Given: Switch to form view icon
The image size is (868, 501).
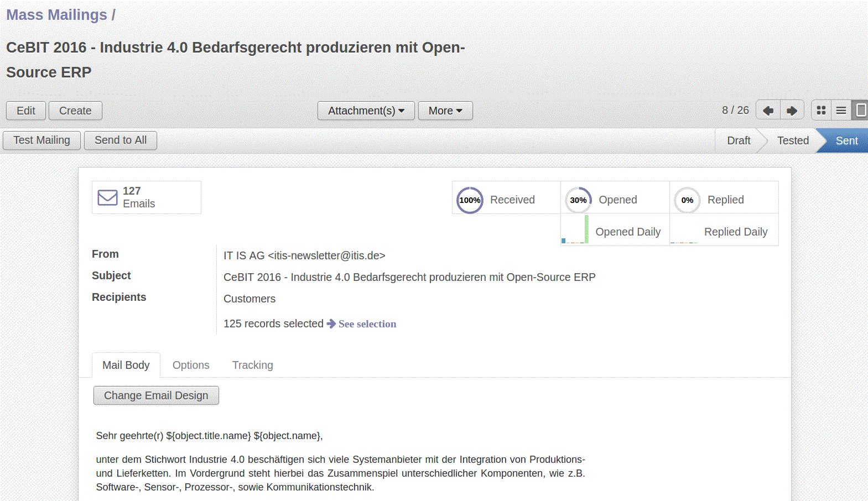Looking at the screenshot, I should click(x=860, y=111).
